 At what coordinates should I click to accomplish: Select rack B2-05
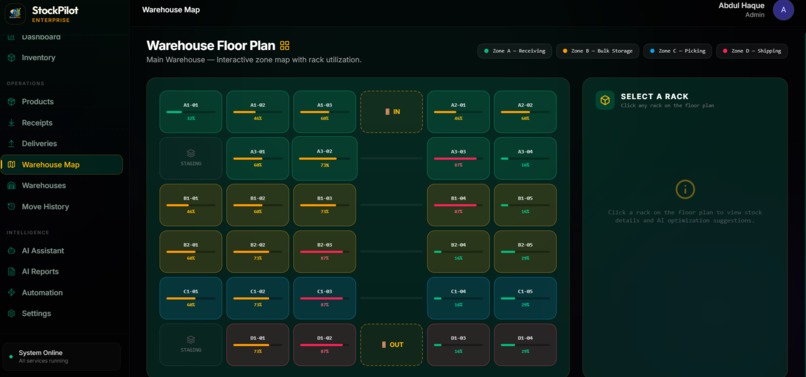525,252
